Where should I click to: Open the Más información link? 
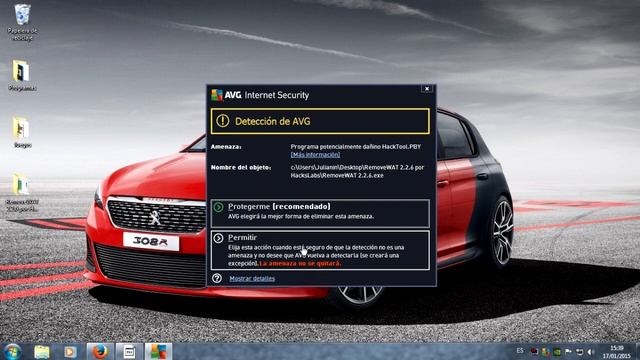click(315, 155)
